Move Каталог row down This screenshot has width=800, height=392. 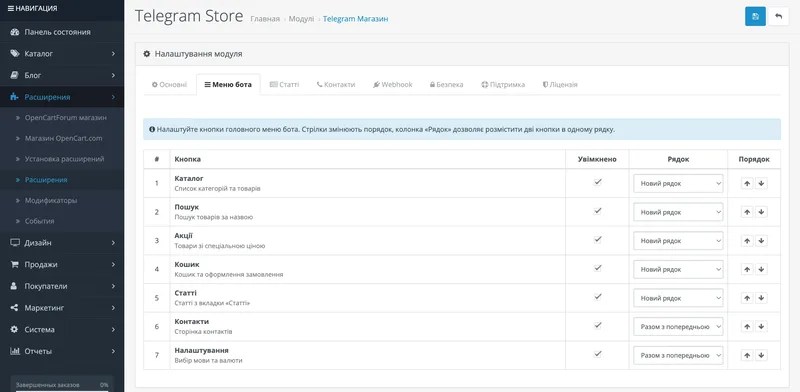(x=761, y=183)
